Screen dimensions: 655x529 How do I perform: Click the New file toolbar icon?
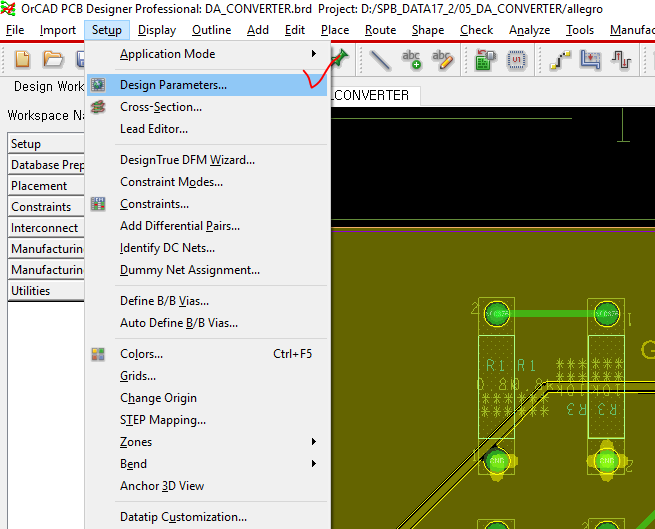pos(22,59)
